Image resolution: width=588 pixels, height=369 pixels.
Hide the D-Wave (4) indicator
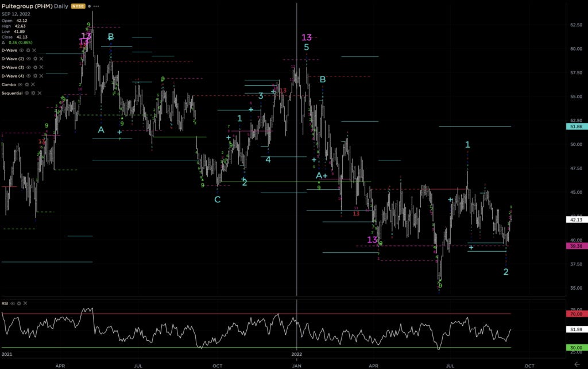(29, 76)
